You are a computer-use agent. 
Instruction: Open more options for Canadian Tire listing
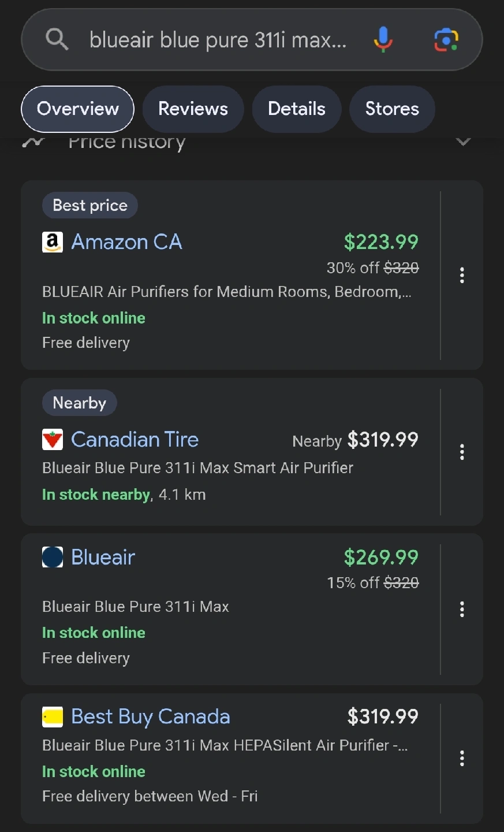pos(462,452)
